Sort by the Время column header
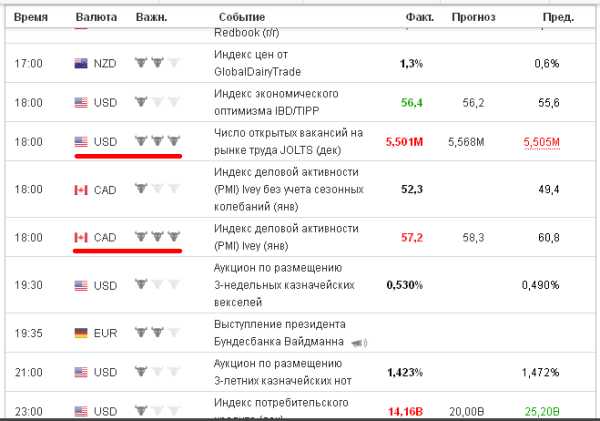The height and width of the screenshot is (421, 600). [31, 17]
